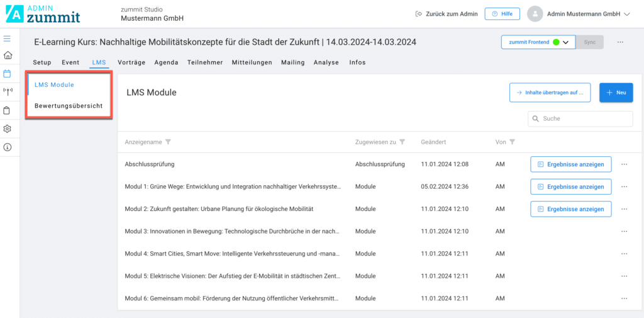The width and height of the screenshot is (644, 318).
Task: Select Bewertungsübersicht in the side panel
Action: point(69,106)
